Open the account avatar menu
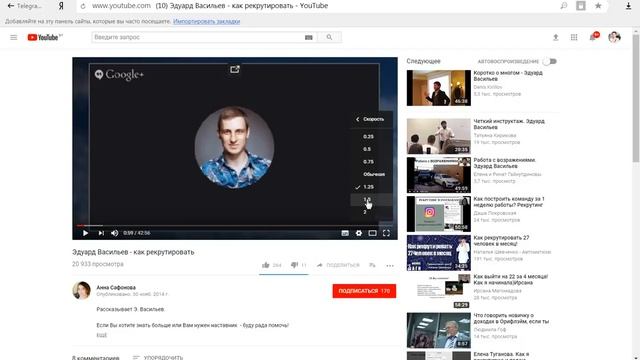The height and width of the screenshot is (360, 640). pyautogui.click(x=614, y=37)
